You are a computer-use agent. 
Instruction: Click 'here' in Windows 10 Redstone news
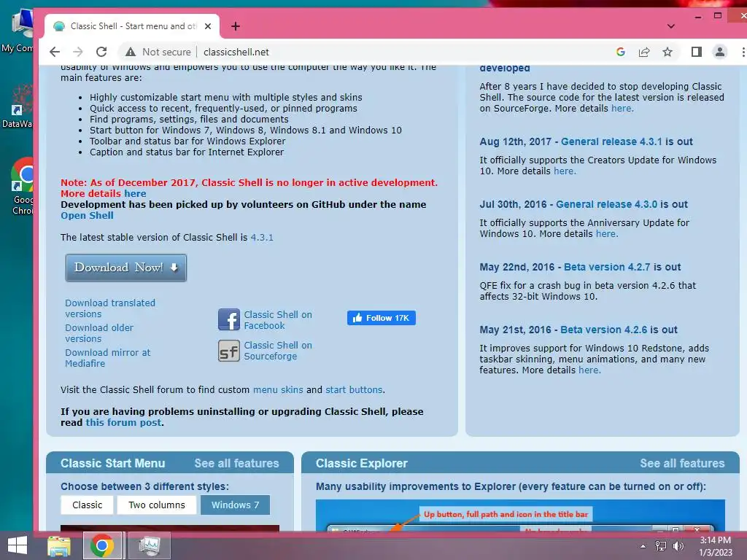589,370
